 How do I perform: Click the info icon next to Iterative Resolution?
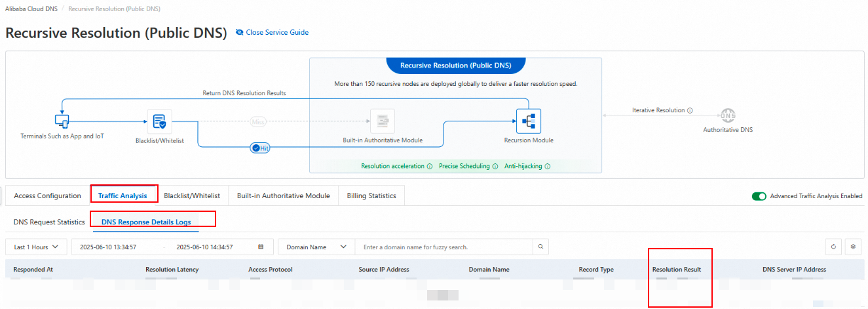click(x=690, y=110)
